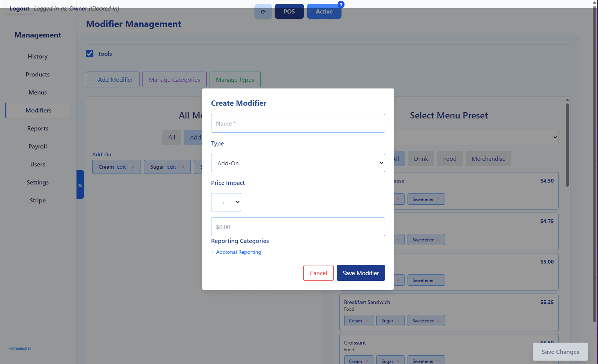Click the refresh icon beside POS
The image size is (598, 364).
pyautogui.click(x=263, y=12)
